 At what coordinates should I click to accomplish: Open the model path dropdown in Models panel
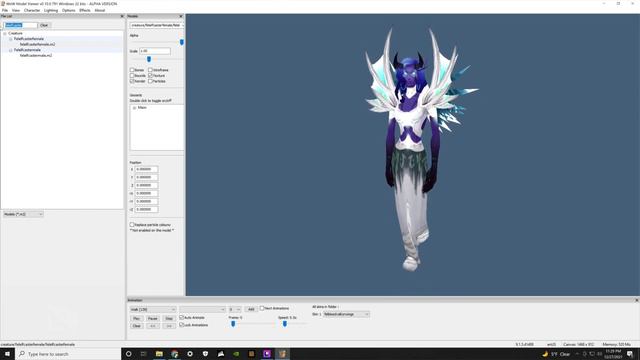pyautogui.click(x=157, y=25)
